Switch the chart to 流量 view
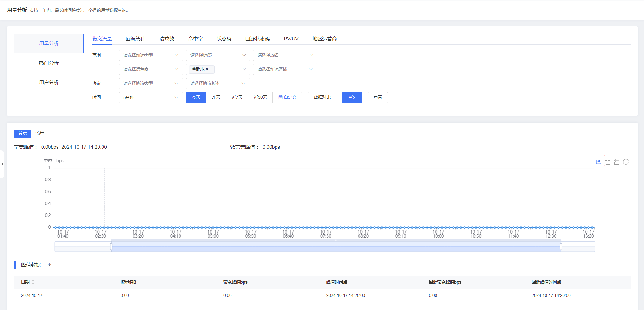The width and height of the screenshot is (644, 310). point(40,134)
